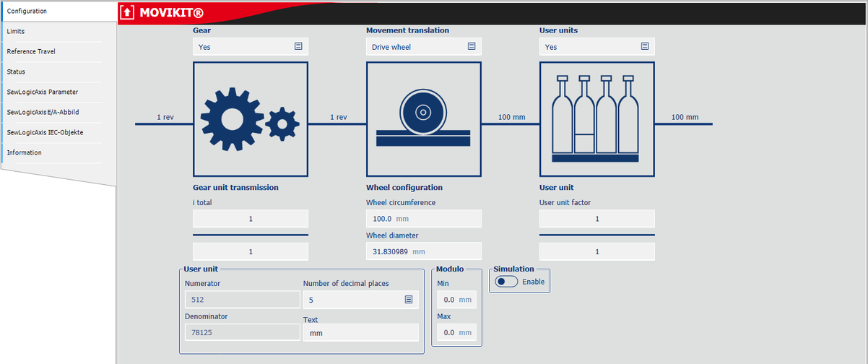Click the gear wheels diagram icon
868x364 pixels.
coord(250,119)
